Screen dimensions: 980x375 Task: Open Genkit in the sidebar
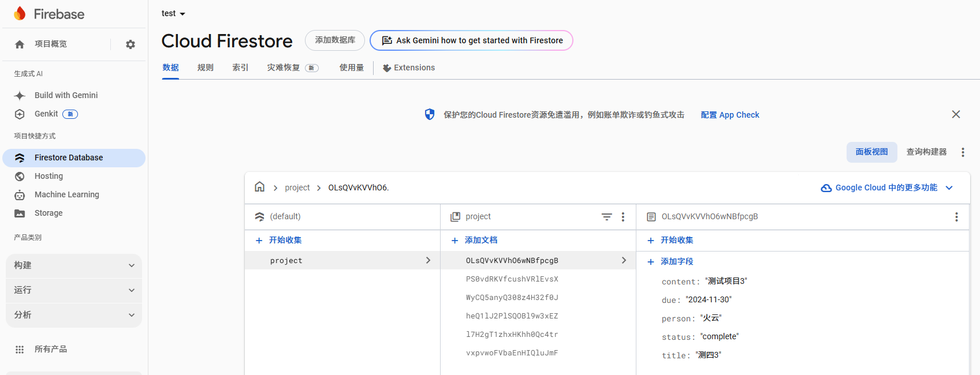point(46,114)
